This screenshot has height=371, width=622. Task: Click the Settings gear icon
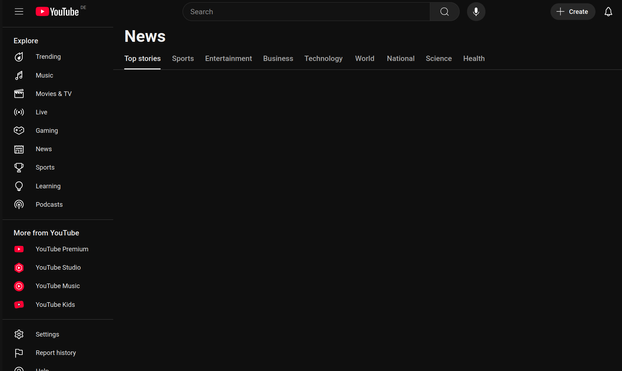pyautogui.click(x=19, y=334)
